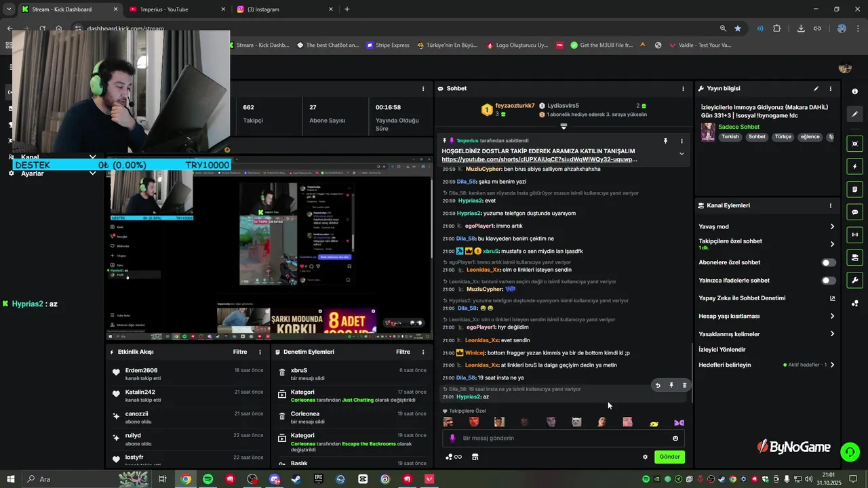Screen dimensions: 868x488
Task: Unpin the pinned message via pin icon
Action: 665,141
